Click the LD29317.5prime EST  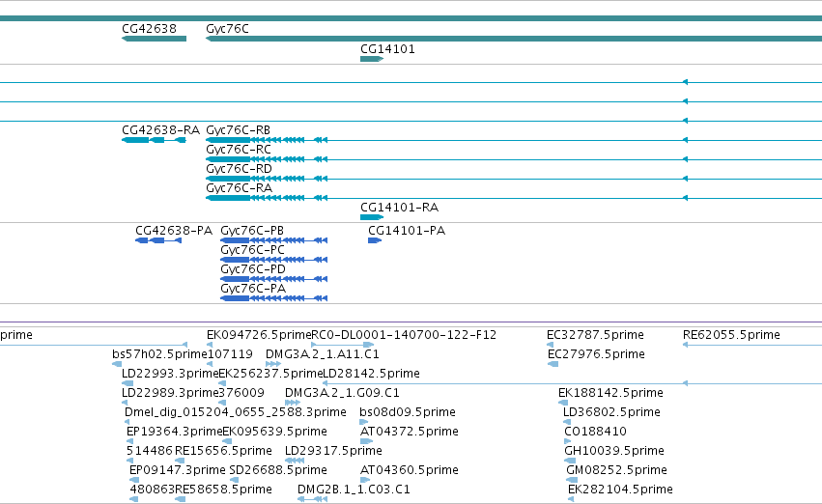click(x=295, y=462)
